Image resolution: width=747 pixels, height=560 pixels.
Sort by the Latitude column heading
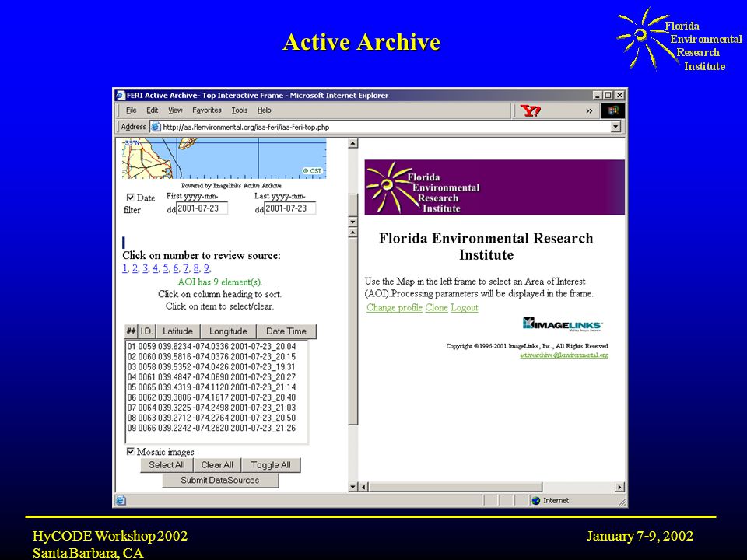coord(177,331)
